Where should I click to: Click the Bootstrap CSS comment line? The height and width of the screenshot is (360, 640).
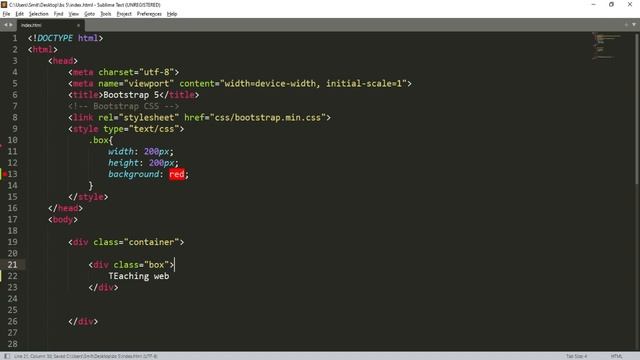(x=124, y=107)
